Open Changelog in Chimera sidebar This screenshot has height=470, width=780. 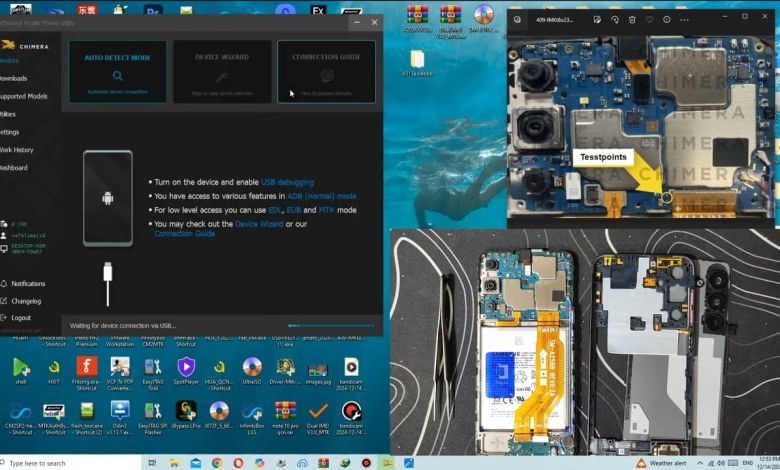(21, 301)
